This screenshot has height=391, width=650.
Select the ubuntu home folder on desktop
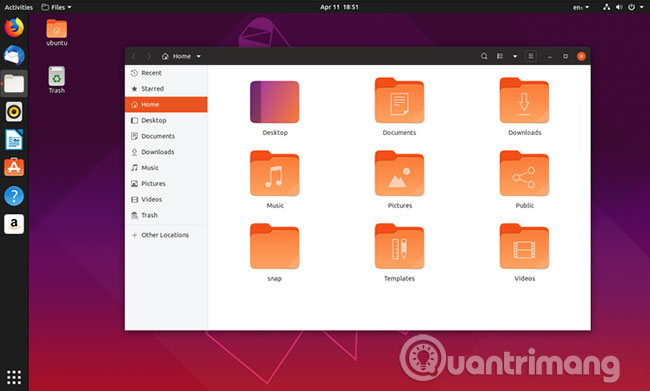click(x=57, y=32)
